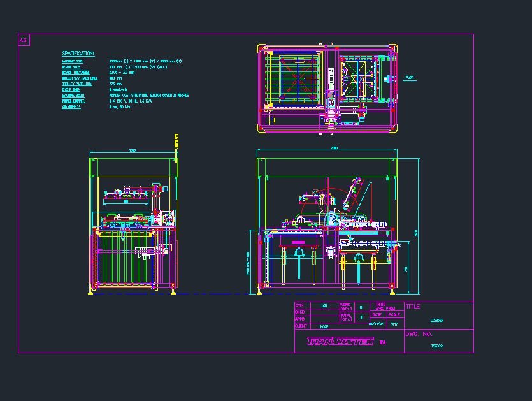Select the BOARD SIZE specification label

tap(71, 67)
